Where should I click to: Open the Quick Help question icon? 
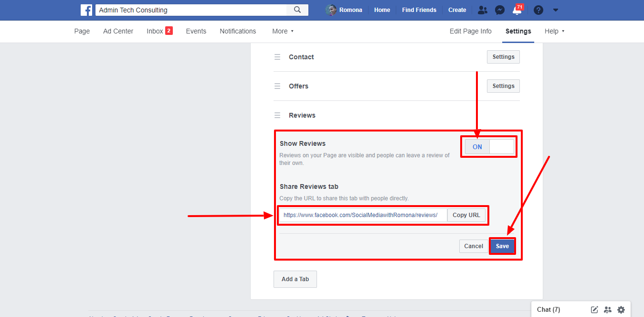538,10
